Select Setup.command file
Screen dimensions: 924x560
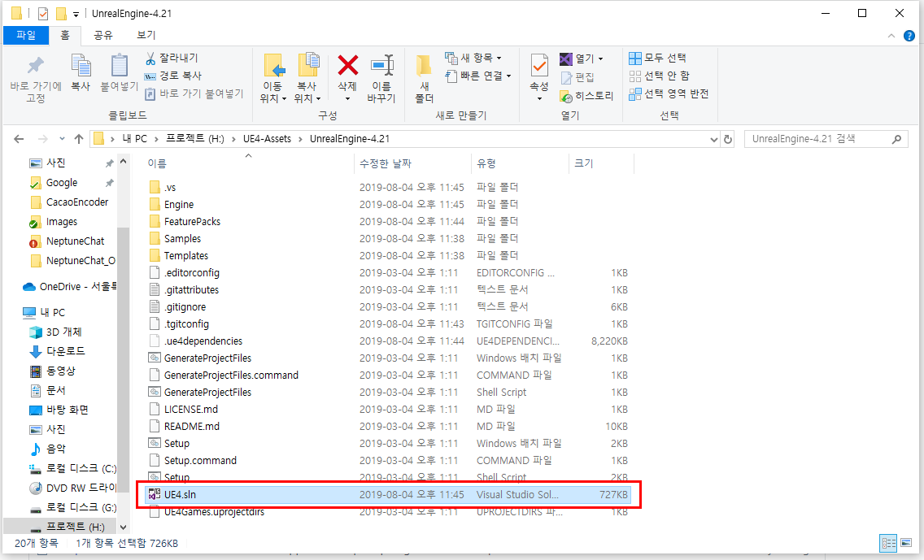(193, 461)
